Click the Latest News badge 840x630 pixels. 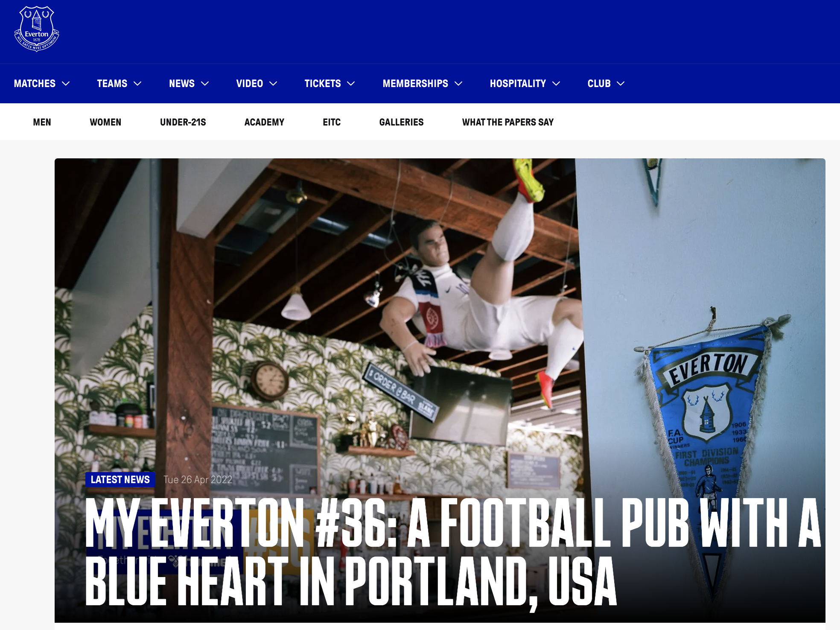[x=120, y=480]
